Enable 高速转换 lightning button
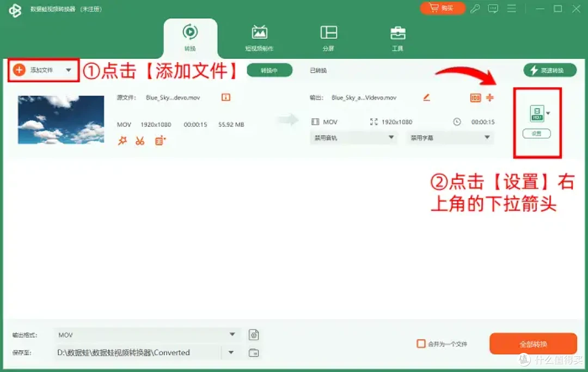Screen dimensions: 588x372 pos(550,70)
